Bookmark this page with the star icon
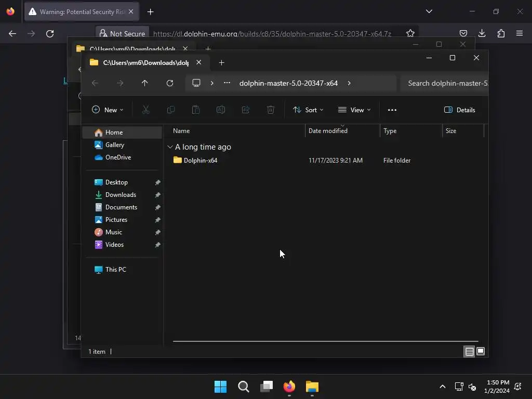Image resolution: width=532 pixels, height=399 pixels. click(410, 33)
